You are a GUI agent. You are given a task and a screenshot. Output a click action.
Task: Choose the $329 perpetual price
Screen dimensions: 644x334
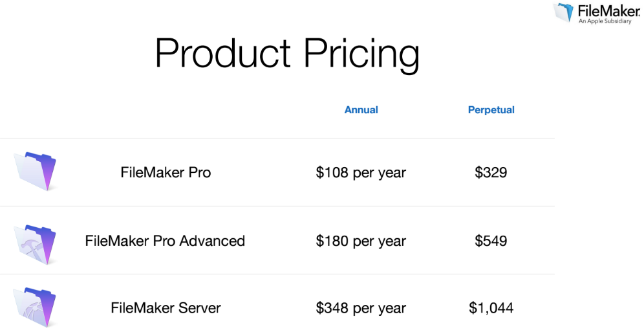tap(491, 173)
